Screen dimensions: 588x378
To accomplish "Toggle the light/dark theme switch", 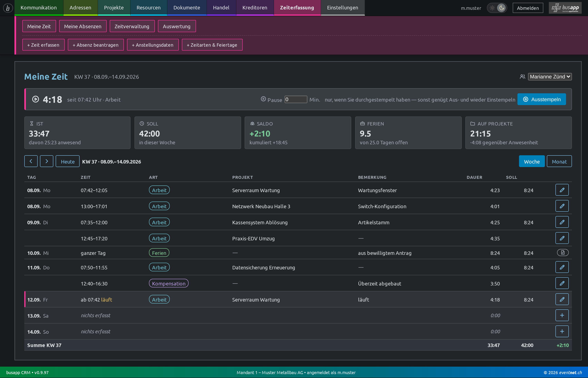I will pos(497,8).
